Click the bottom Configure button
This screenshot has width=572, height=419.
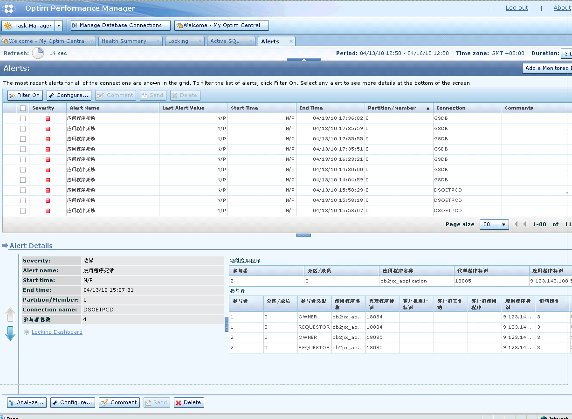click(72, 403)
